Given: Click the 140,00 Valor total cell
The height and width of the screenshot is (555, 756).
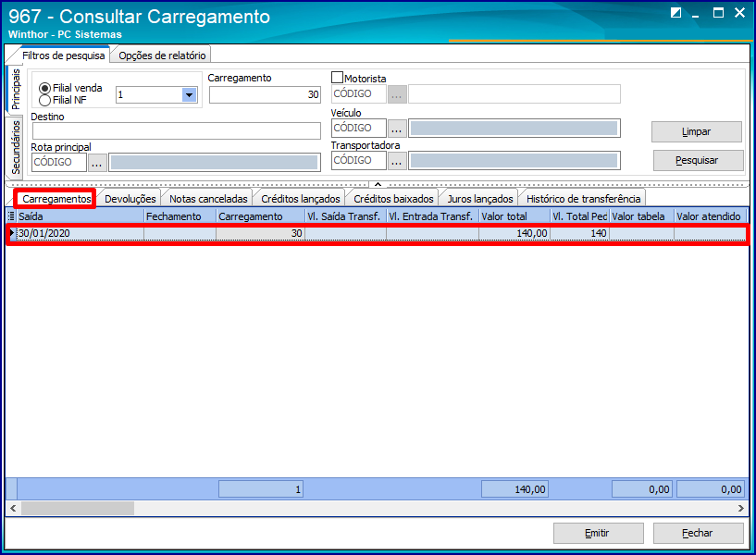Looking at the screenshot, I should (x=514, y=234).
